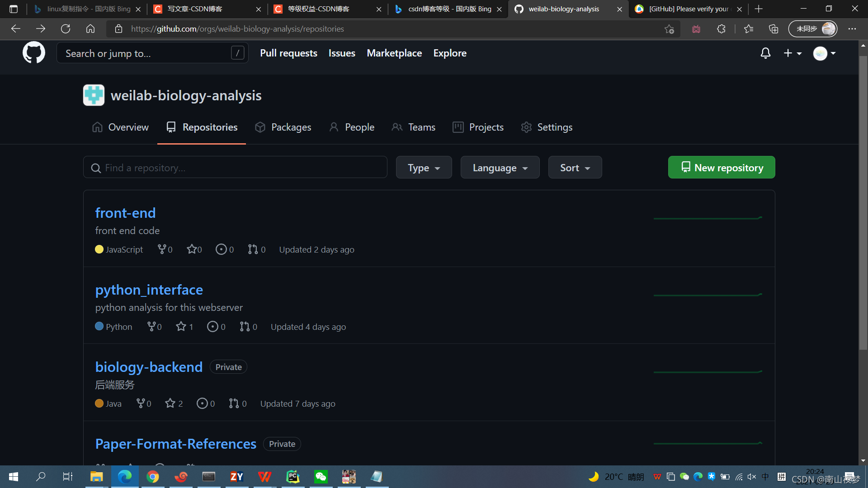Open the plus create-new menu
This screenshot has width=868, height=488.
pos(793,53)
